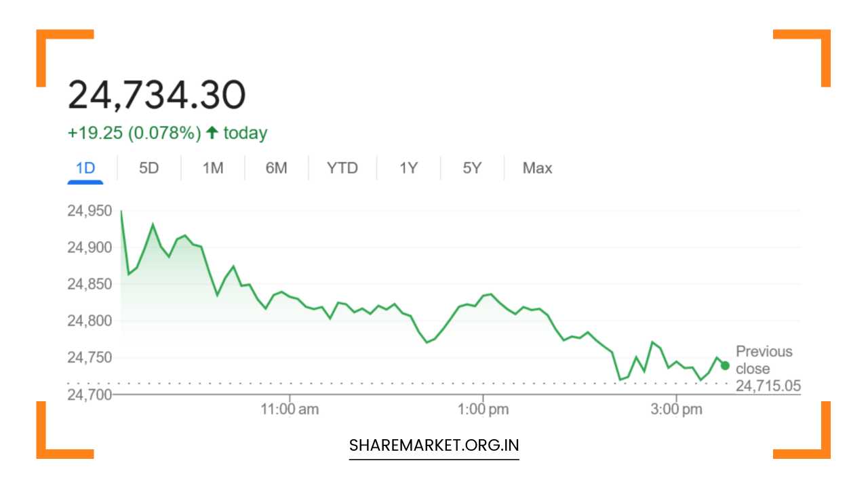Image resolution: width=868 pixels, height=488 pixels.
Task: Open the SHAREMARKET.ORG.IN link
Action: tap(433, 445)
